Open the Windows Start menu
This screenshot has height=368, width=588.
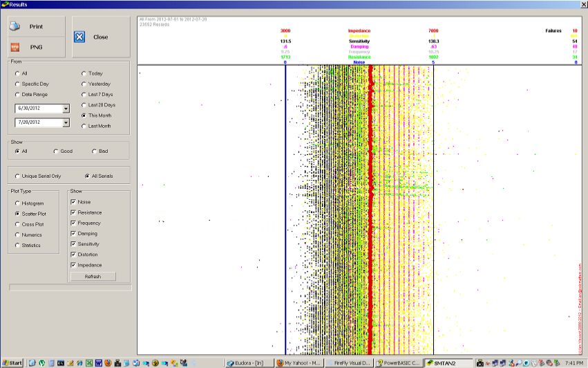tap(12, 363)
